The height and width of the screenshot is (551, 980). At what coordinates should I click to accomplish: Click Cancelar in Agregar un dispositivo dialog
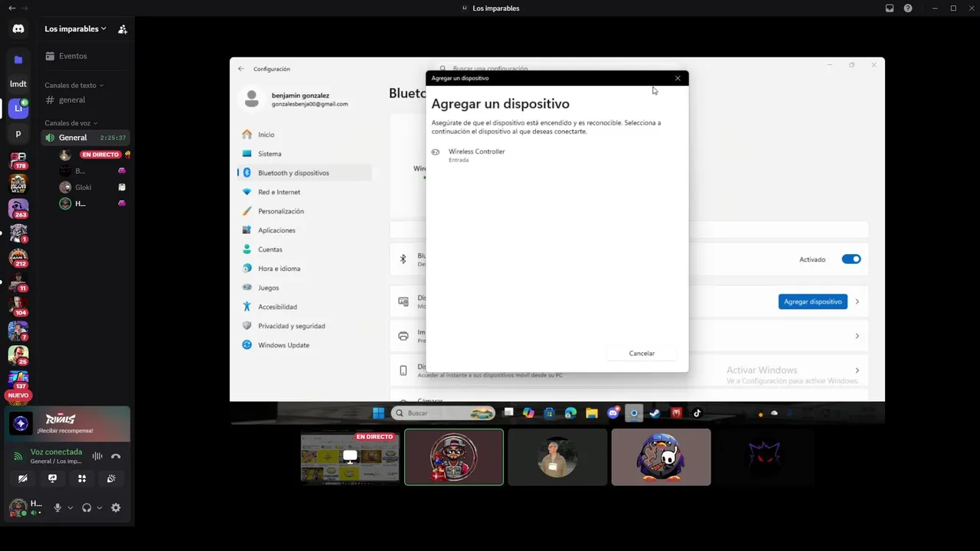click(642, 354)
